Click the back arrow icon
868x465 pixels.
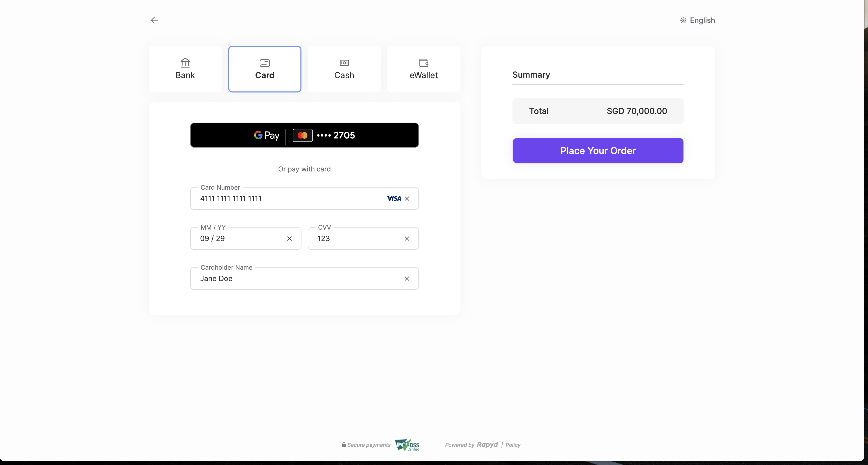pyautogui.click(x=154, y=21)
